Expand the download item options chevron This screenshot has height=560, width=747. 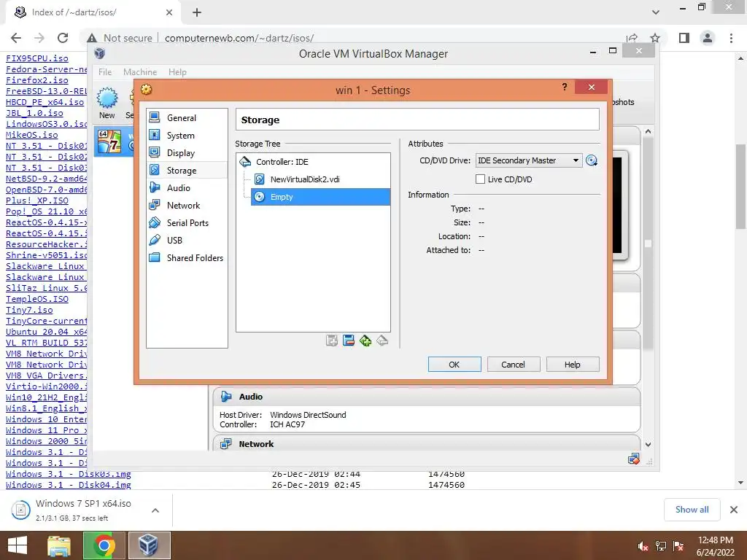155,510
